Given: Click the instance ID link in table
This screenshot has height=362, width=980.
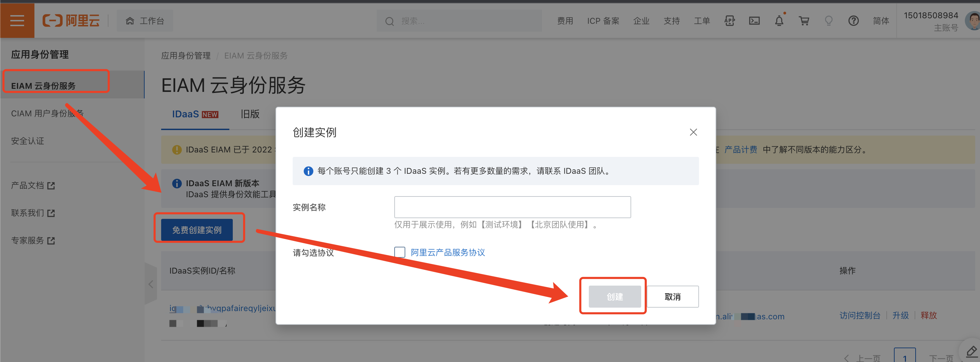Looking at the screenshot, I should (x=222, y=308).
